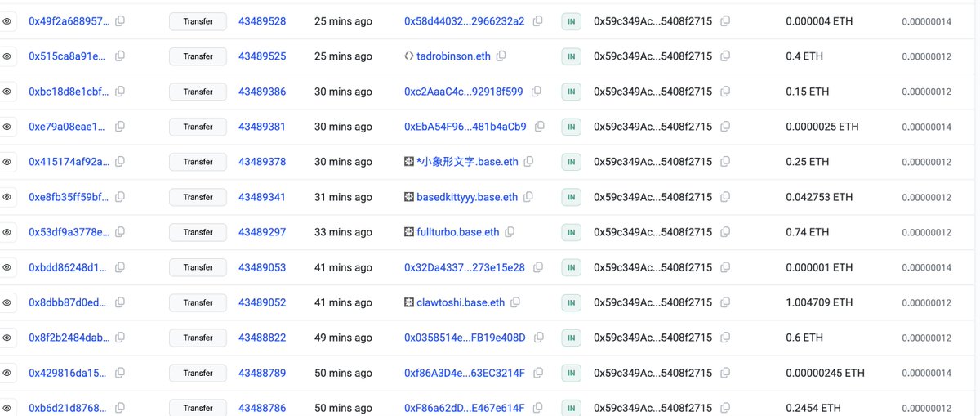The width and height of the screenshot is (980, 416).
Task: Select the 49 mins ago age cell
Action: 343,338
